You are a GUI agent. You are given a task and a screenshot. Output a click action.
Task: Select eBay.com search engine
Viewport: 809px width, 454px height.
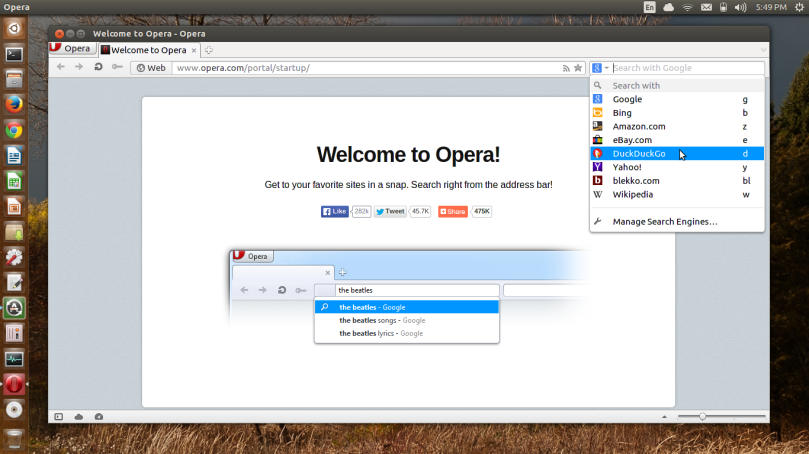[x=677, y=140]
